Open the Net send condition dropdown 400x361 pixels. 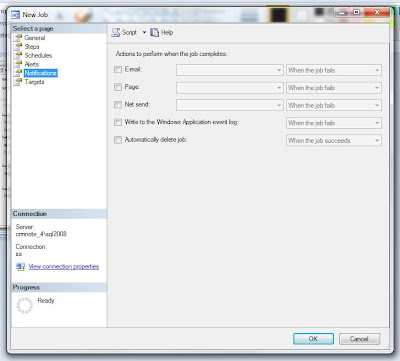pos(334,105)
